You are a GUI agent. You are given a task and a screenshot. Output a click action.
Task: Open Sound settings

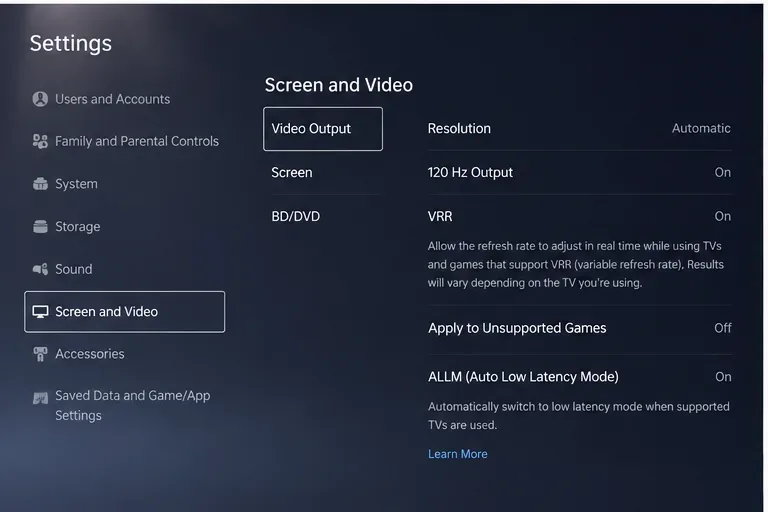73,269
